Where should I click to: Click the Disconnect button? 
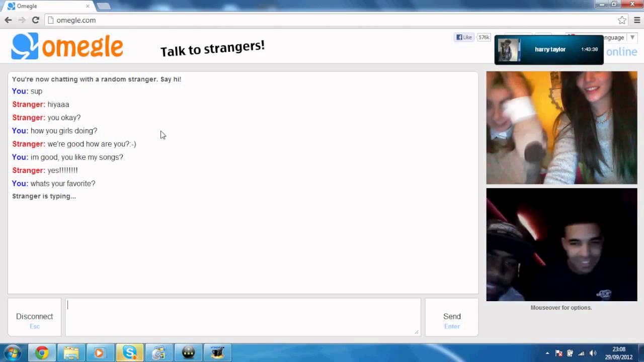coord(34,317)
